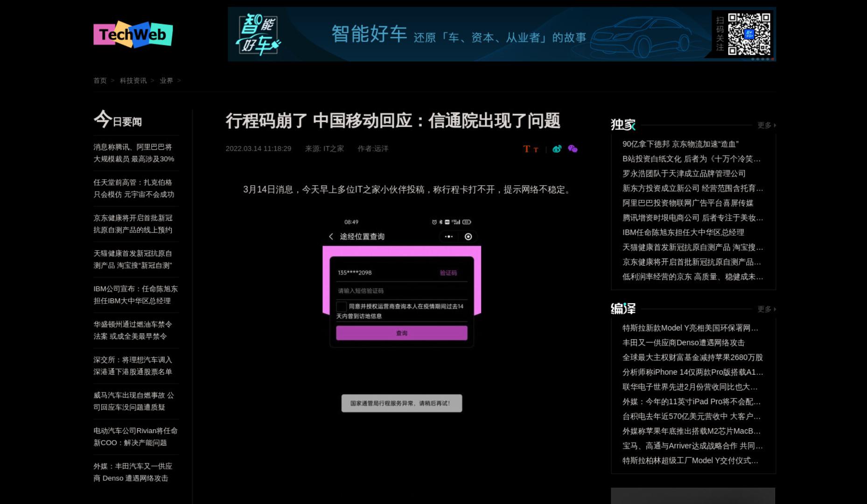Read news 消息称腾讯、阿里巴巴将大规模裁员
The height and width of the screenshot is (504, 867).
134,153
